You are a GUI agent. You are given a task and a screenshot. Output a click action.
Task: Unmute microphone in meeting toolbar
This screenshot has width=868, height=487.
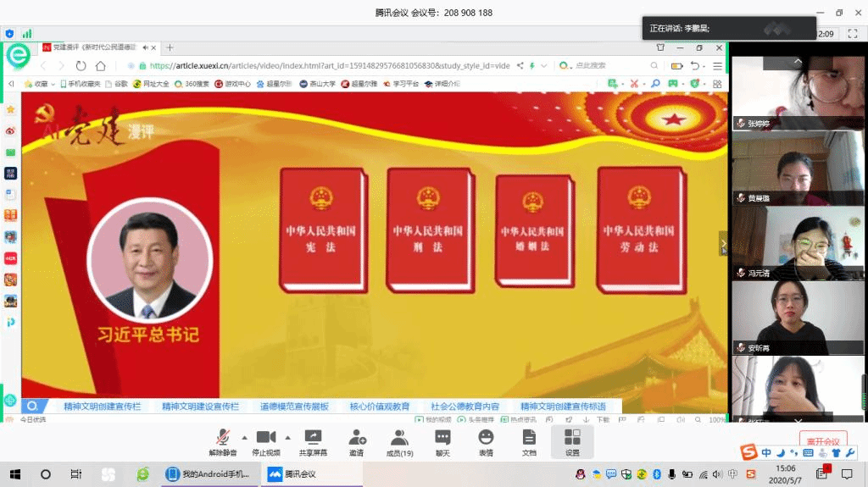(x=223, y=438)
